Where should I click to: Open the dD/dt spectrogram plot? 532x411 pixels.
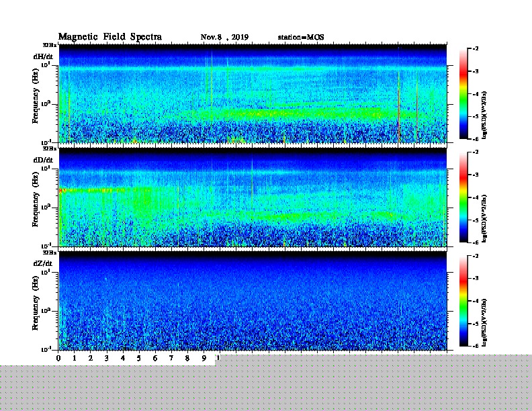pos(253,197)
